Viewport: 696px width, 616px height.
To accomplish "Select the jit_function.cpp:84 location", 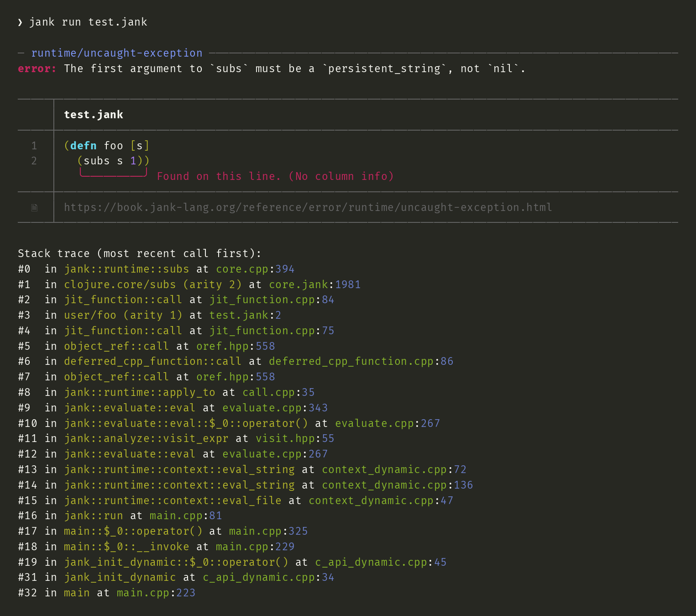I will 272,300.
